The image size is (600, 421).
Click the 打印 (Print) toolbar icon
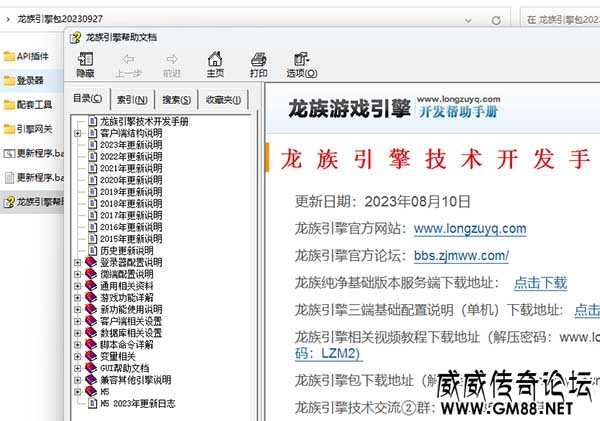pyautogui.click(x=259, y=64)
